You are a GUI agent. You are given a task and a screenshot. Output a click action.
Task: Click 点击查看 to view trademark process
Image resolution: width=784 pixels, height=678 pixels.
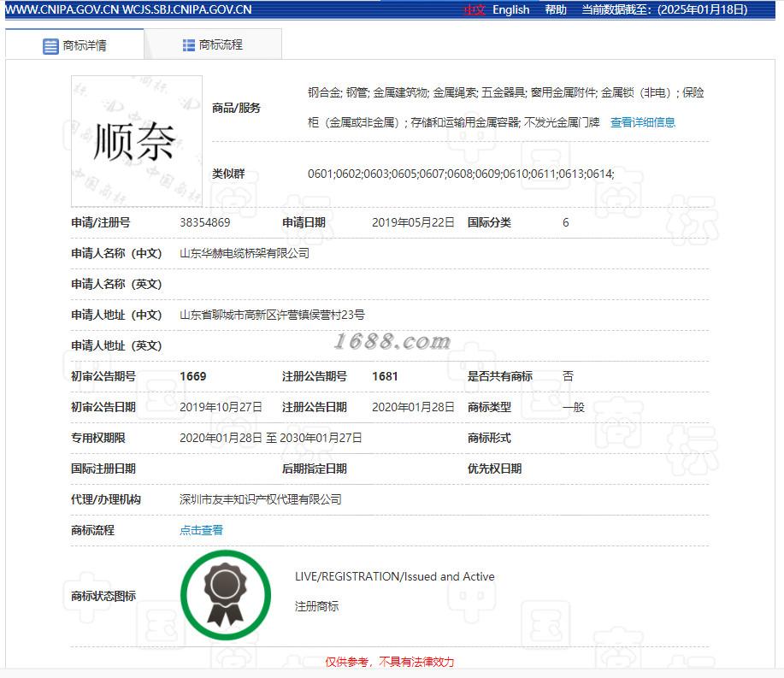[x=201, y=529]
